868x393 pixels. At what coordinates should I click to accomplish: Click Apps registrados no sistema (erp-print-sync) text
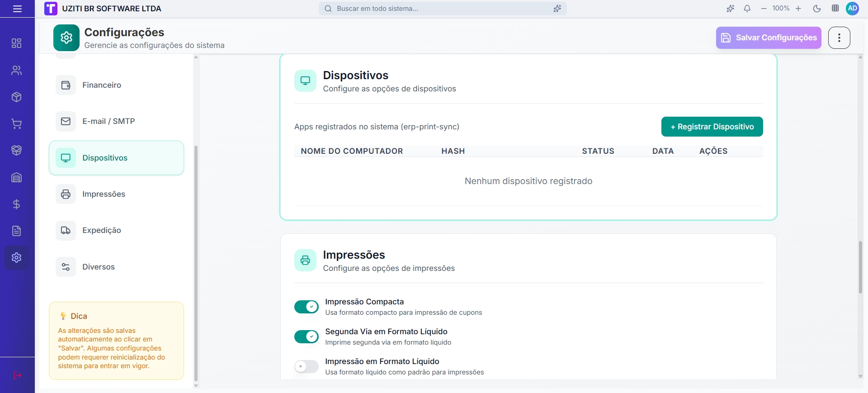click(x=377, y=127)
